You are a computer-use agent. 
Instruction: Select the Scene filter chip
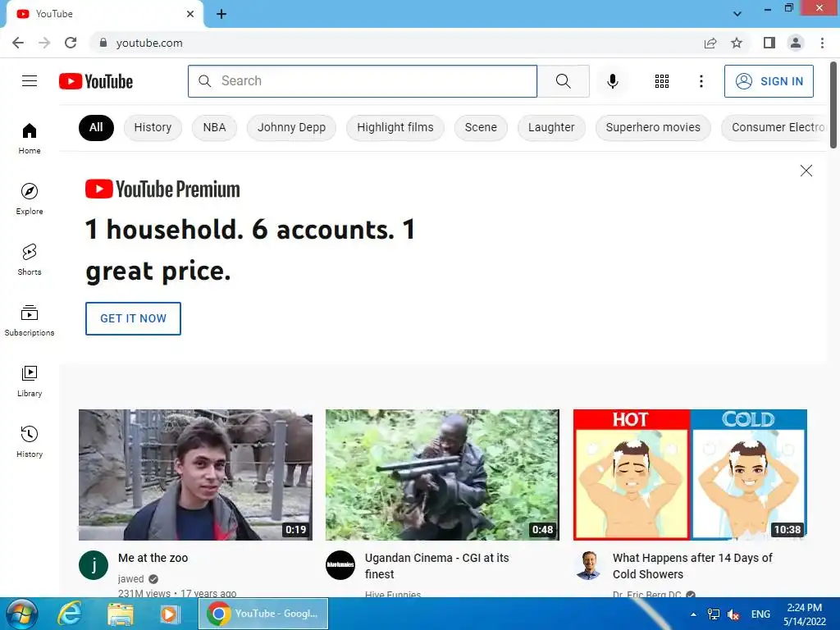pos(481,127)
